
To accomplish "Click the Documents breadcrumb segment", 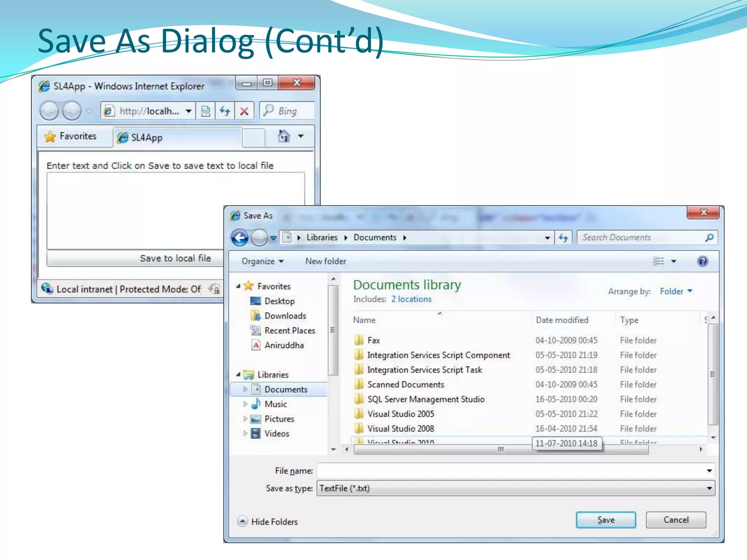I will click(375, 238).
